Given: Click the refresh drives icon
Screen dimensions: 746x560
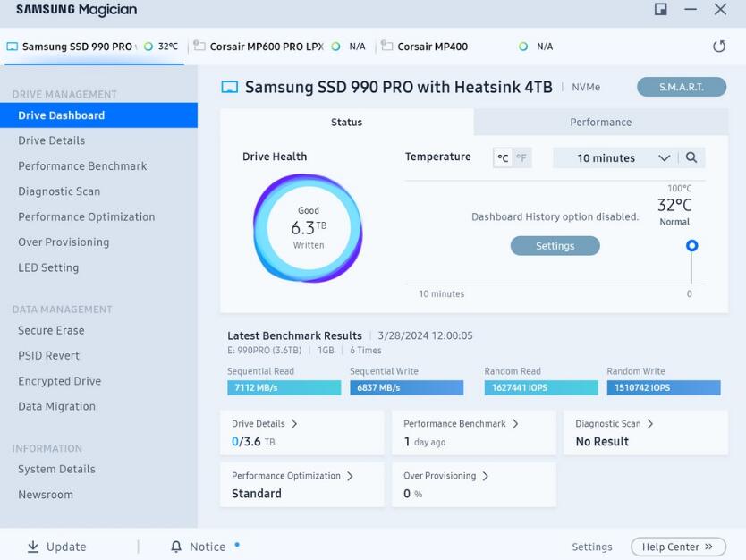Looking at the screenshot, I should (721, 46).
